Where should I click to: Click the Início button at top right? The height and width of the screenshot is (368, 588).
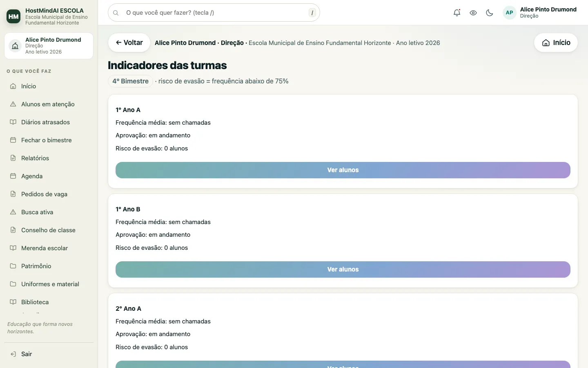point(556,43)
